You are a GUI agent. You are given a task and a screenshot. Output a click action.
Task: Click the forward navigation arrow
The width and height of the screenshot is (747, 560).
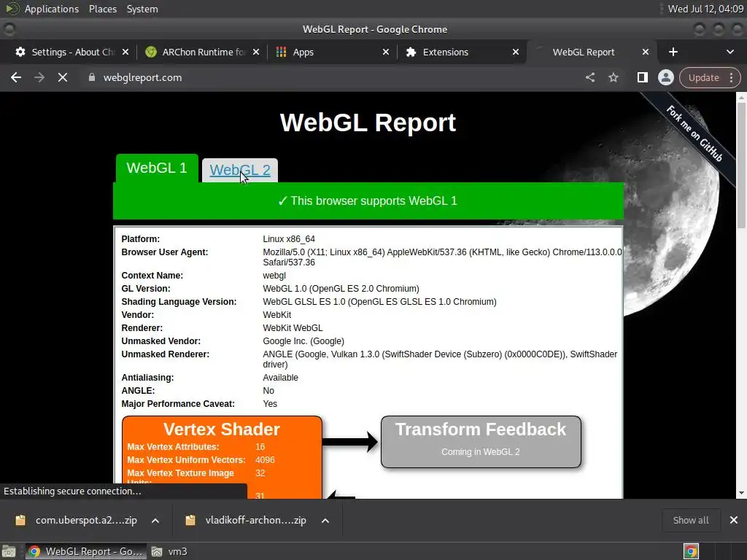click(39, 77)
